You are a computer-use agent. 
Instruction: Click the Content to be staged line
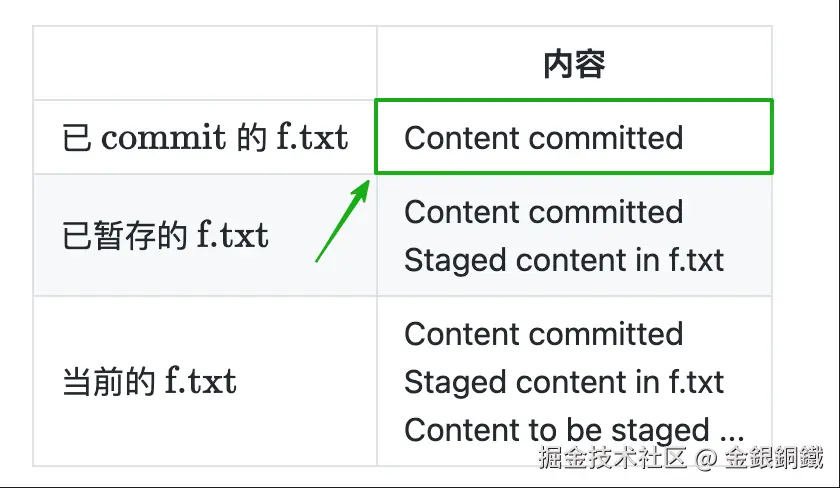(574, 430)
